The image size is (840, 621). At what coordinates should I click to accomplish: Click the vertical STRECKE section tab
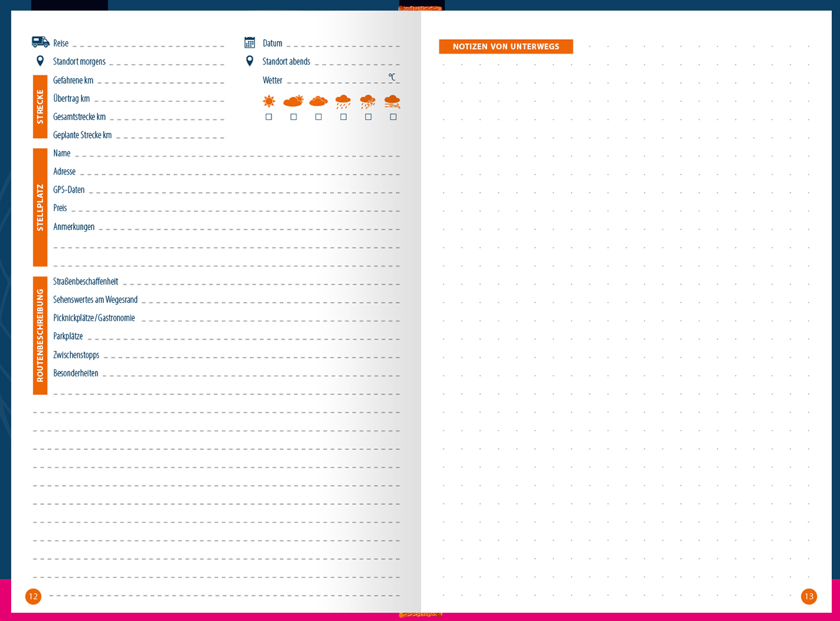pos(40,107)
